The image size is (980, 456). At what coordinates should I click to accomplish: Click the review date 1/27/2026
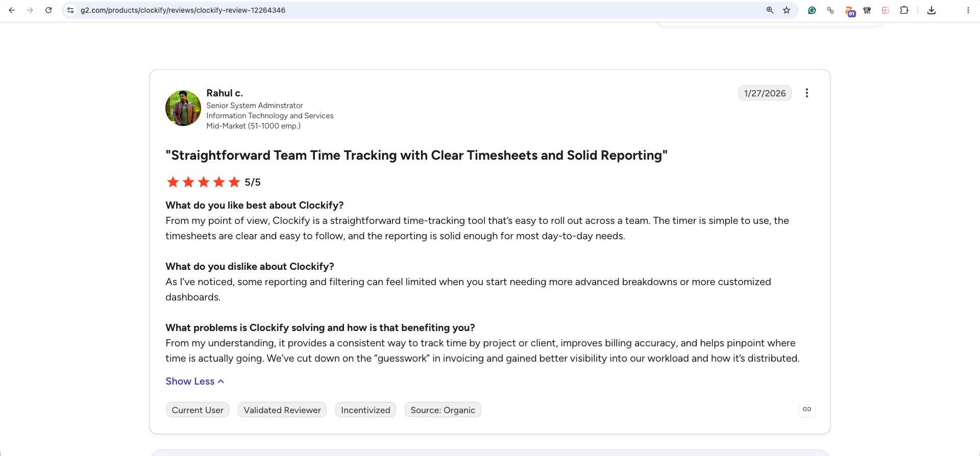point(765,93)
